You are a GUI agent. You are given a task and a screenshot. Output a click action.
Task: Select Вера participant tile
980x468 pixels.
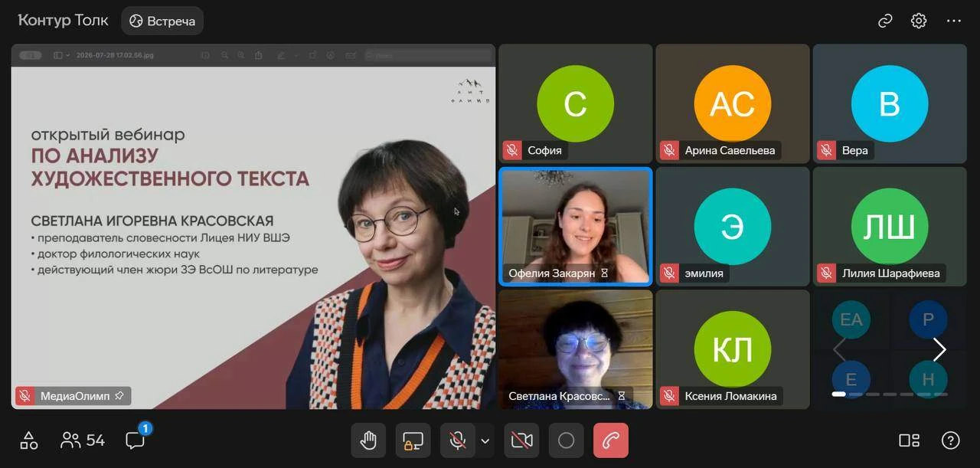[x=890, y=103]
